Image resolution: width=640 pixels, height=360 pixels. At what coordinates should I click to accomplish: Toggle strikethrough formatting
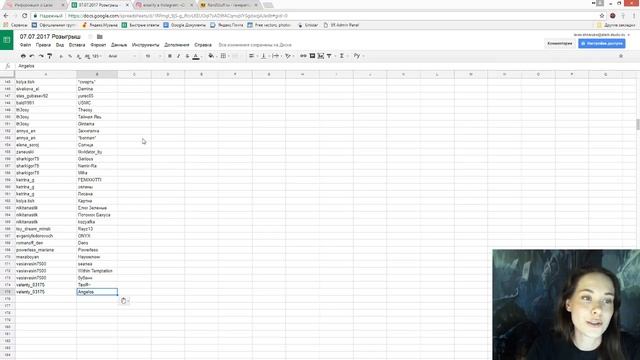[x=187, y=56]
